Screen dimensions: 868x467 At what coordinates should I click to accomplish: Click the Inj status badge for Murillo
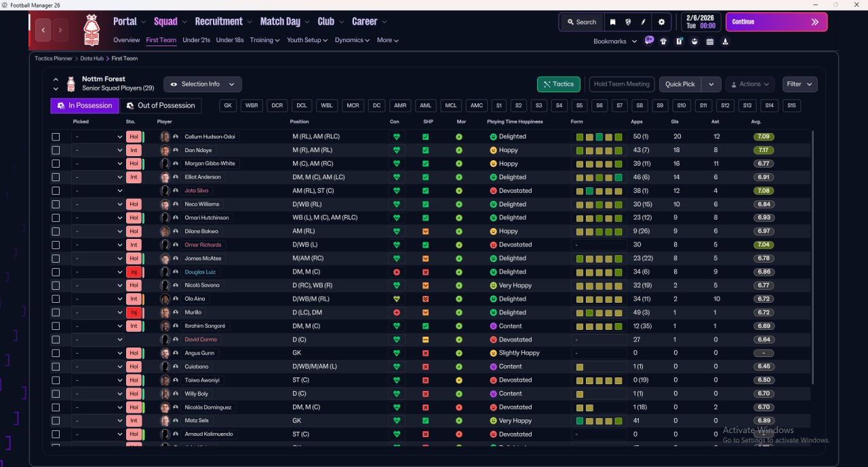point(134,312)
